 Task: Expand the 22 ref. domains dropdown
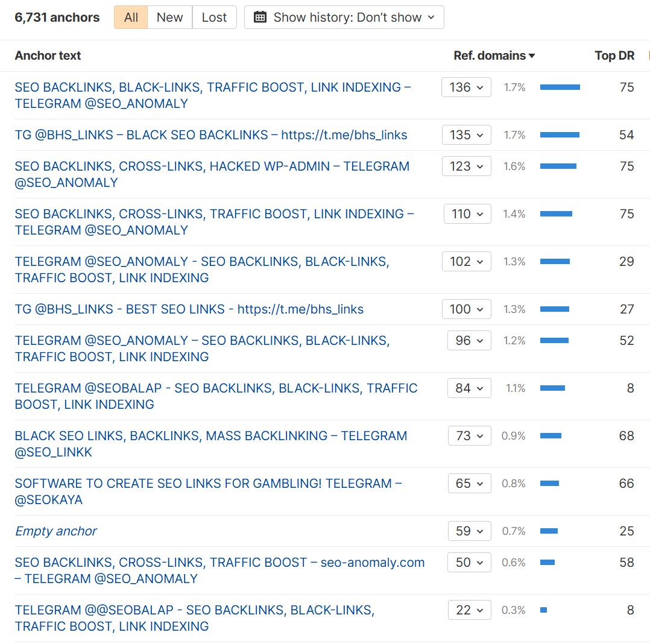470,610
